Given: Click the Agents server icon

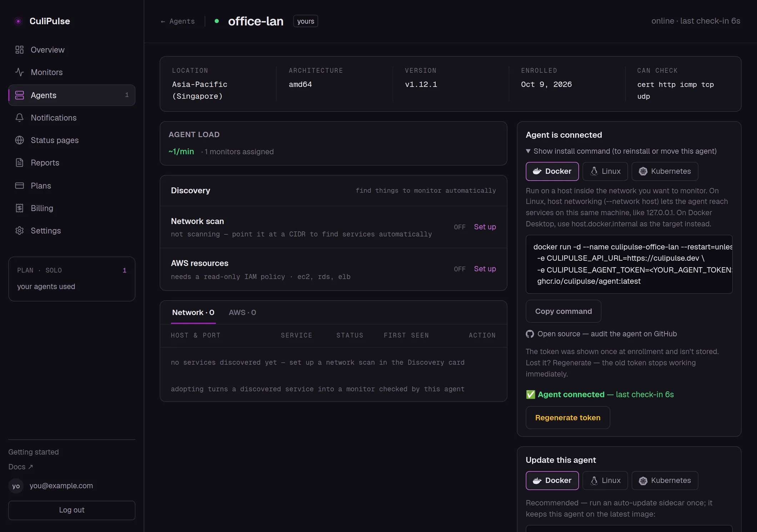Looking at the screenshot, I should (x=20, y=95).
